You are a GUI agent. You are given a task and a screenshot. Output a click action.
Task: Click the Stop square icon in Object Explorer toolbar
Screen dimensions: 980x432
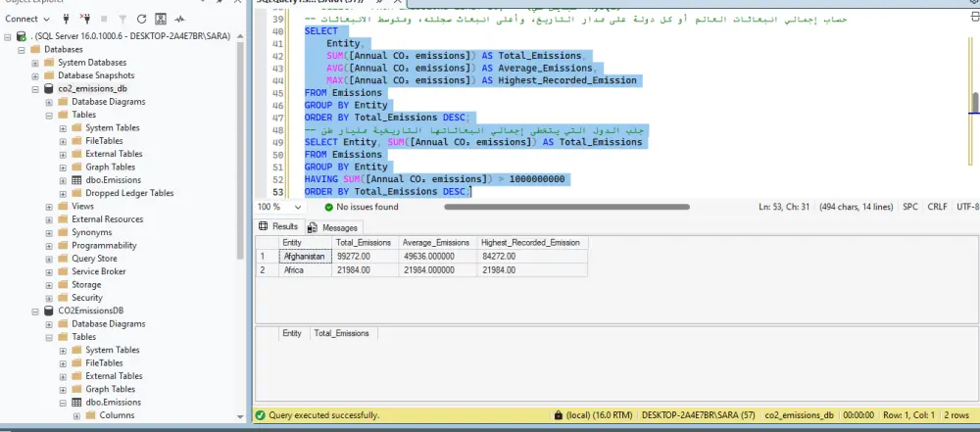pyautogui.click(x=104, y=19)
